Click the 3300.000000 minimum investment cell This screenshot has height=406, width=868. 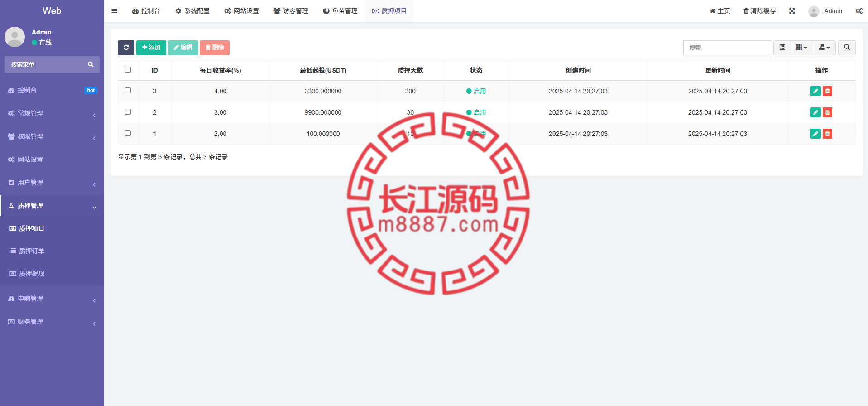323,91
